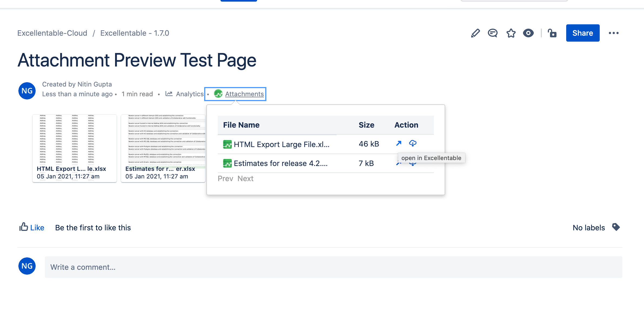The image size is (644, 319).
Task: Click the No labels text
Action: tap(589, 228)
